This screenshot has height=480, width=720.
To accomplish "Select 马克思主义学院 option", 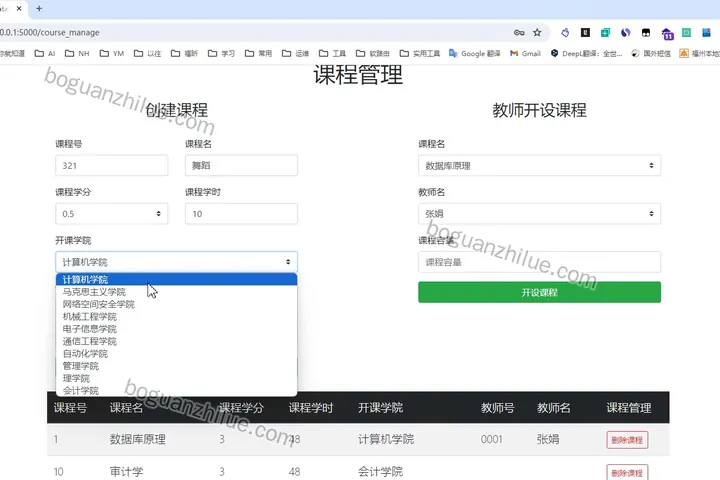I will [x=176, y=292].
